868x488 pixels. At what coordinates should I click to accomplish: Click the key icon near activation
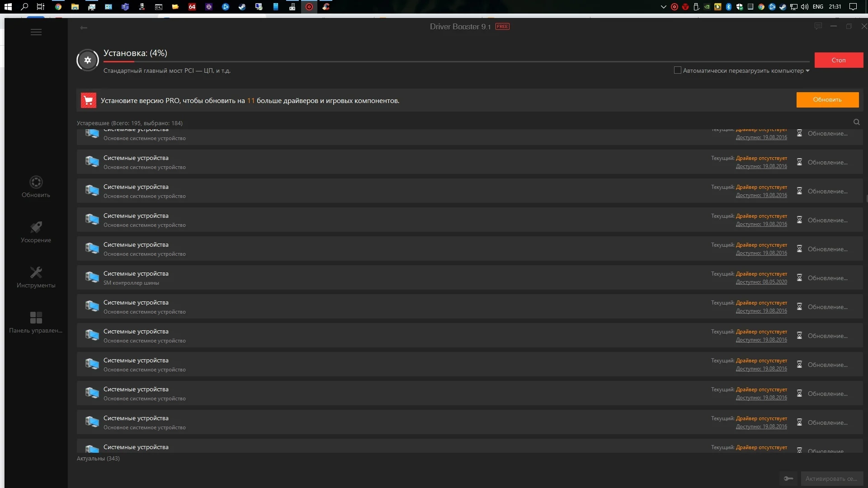tap(788, 479)
